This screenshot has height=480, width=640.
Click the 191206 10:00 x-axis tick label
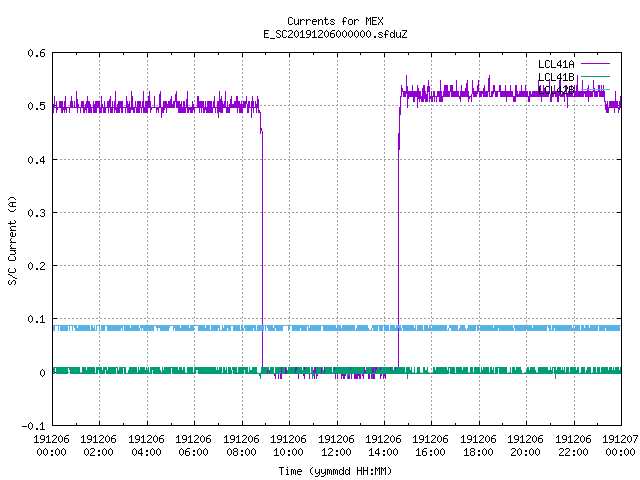coord(288,446)
